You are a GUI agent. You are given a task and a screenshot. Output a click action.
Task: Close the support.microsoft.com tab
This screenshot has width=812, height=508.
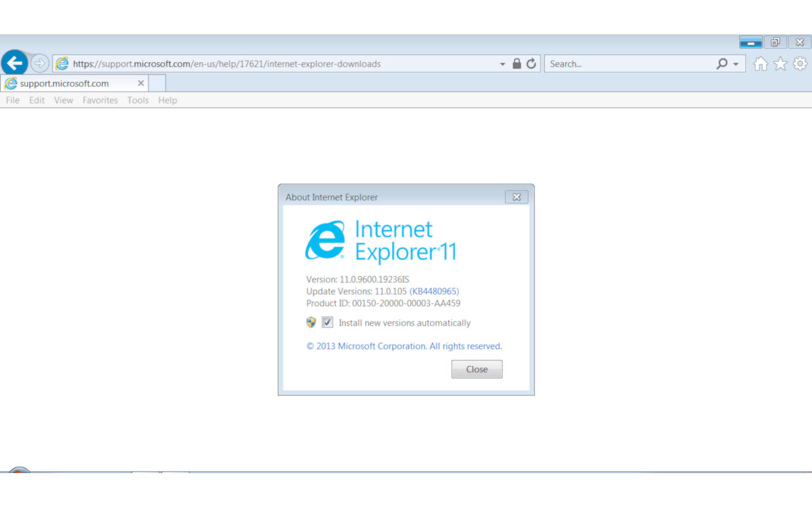pyautogui.click(x=141, y=83)
